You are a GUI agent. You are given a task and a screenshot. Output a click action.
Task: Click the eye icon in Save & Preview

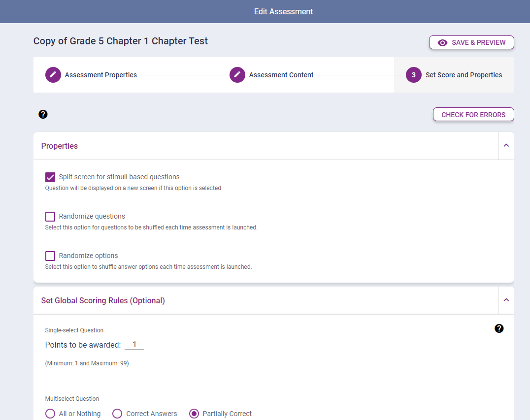(x=442, y=43)
